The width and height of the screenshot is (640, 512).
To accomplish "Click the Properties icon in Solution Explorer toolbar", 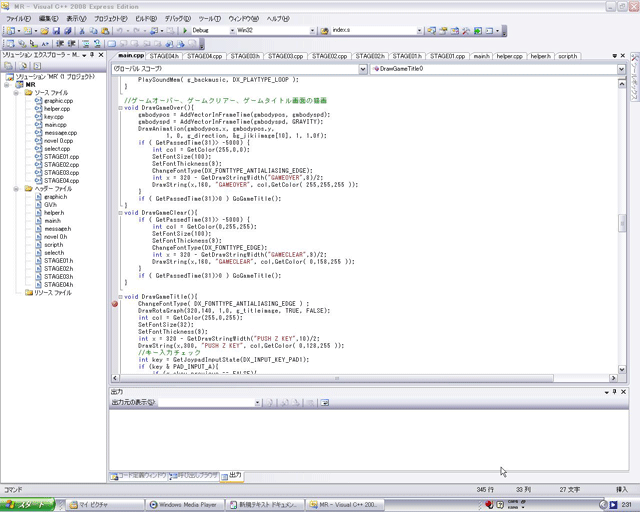I will pos(7,67).
